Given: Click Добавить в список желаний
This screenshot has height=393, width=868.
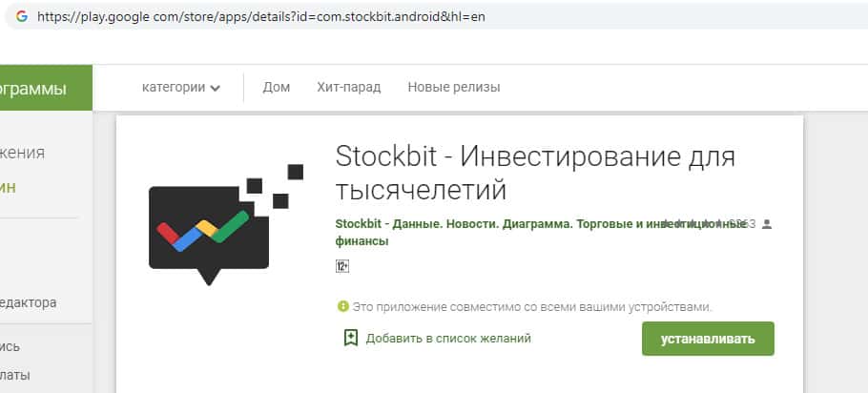Looking at the screenshot, I should (x=448, y=339).
